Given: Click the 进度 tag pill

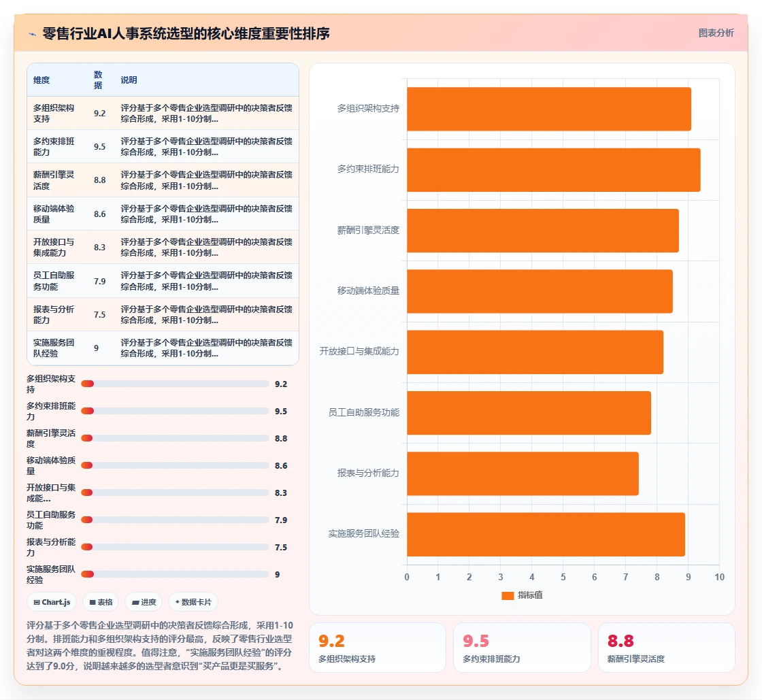Looking at the screenshot, I should 144,602.
